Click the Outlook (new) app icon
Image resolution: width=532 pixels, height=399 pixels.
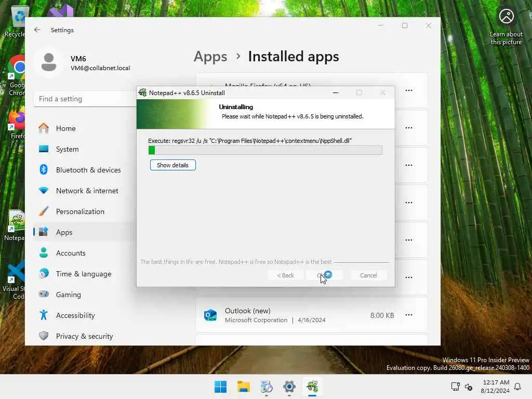pyautogui.click(x=210, y=315)
